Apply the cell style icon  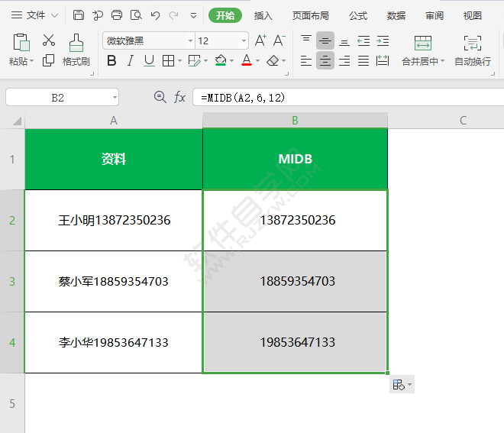195,60
